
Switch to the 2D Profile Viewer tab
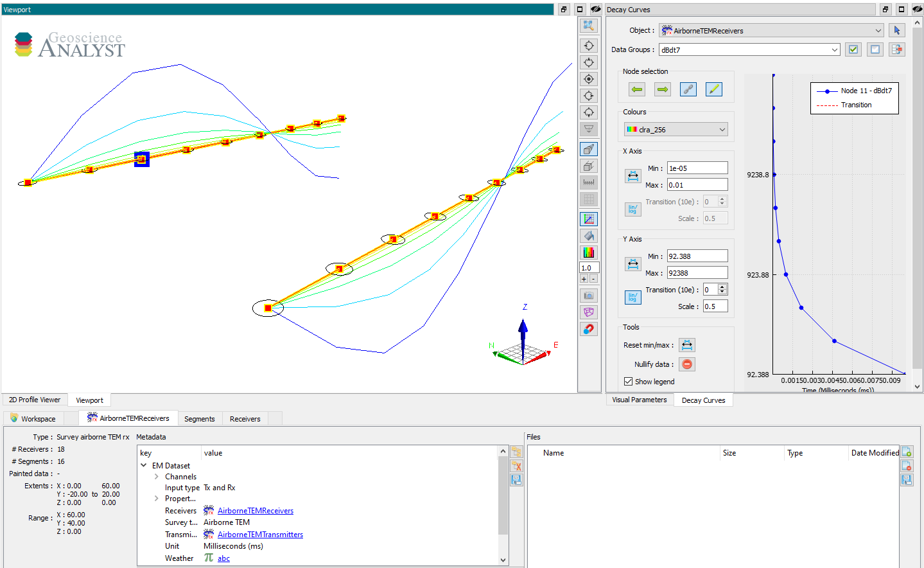pos(35,400)
